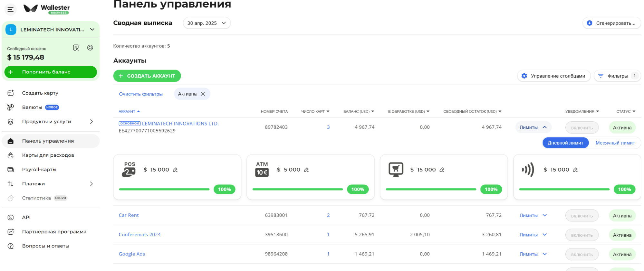This screenshot has height=271, width=644.
Task: Edit the ATM $5 000 limit pencil
Action: point(306,170)
